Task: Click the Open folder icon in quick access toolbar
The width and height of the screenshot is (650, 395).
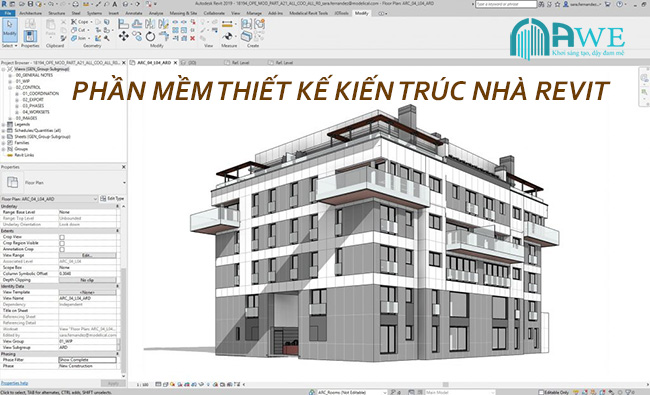Action: [22, 4]
